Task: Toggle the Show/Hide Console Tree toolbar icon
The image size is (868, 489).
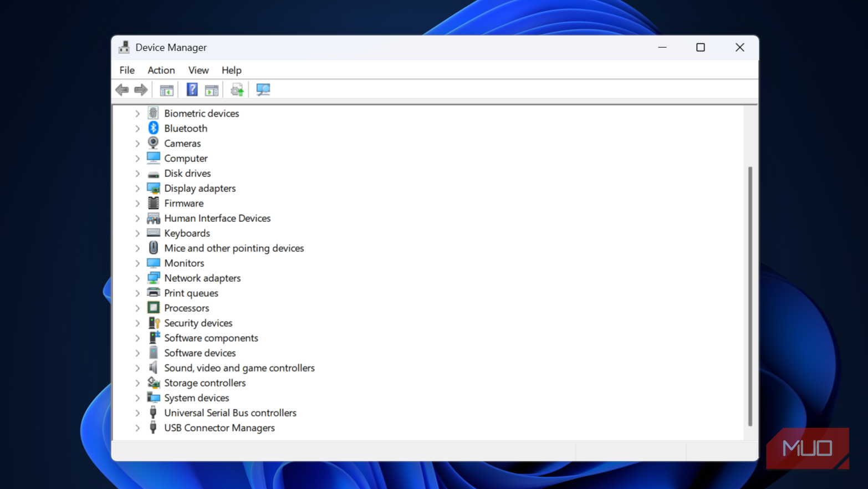Action: tap(166, 90)
